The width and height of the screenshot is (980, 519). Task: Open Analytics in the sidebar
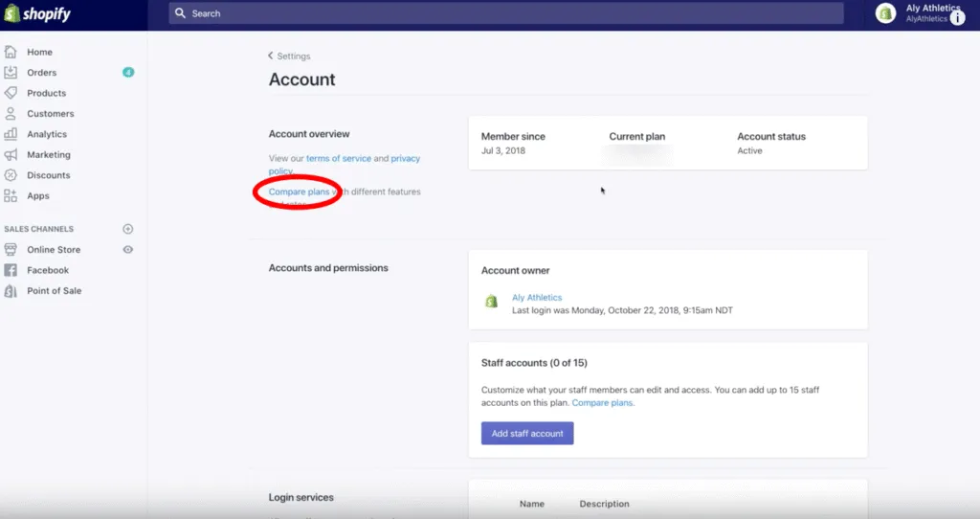click(47, 134)
